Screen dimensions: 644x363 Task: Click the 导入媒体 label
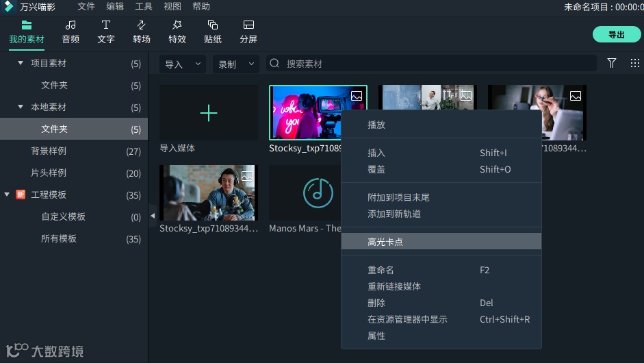point(177,148)
